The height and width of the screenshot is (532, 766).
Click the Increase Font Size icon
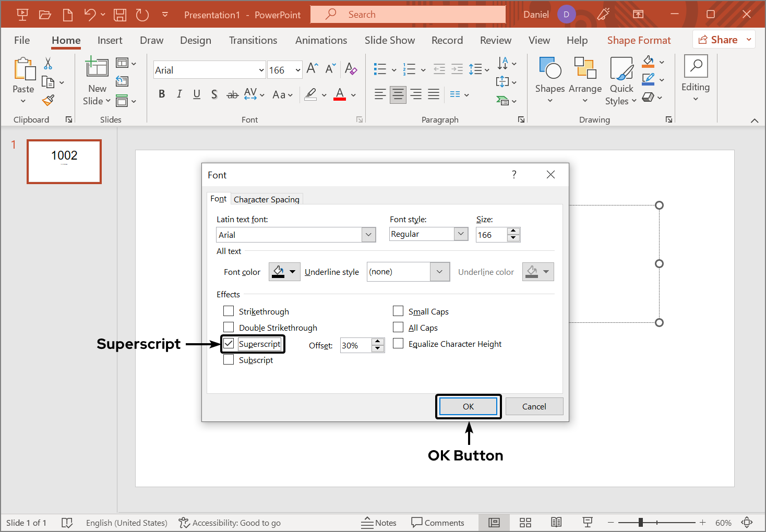click(x=311, y=68)
